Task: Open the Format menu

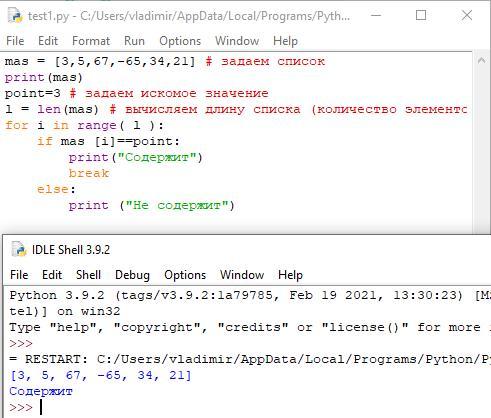Action: [91, 41]
